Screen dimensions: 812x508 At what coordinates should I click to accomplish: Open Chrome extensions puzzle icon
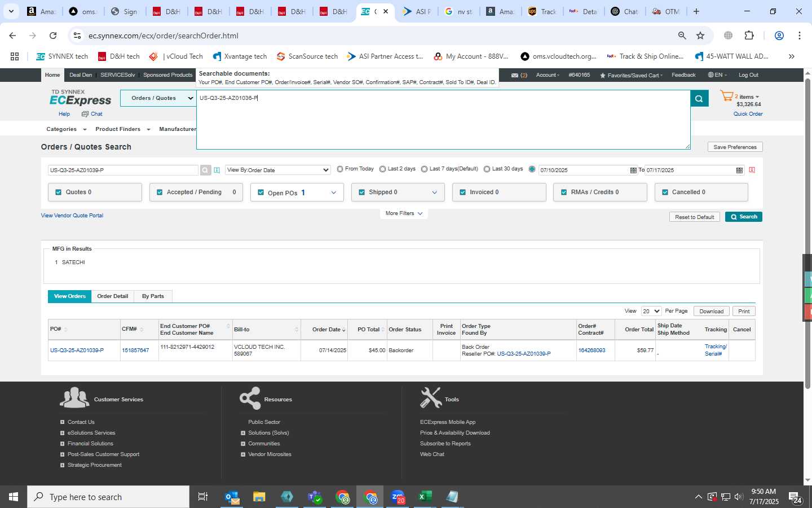point(749,36)
